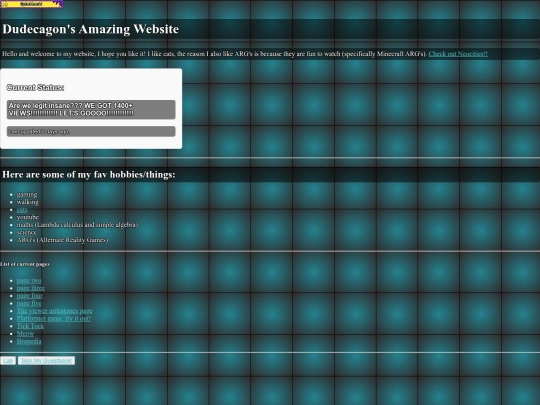Open the 'cats' hobby link
The image size is (540, 405).
pyautogui.click(x=22, y=210)
